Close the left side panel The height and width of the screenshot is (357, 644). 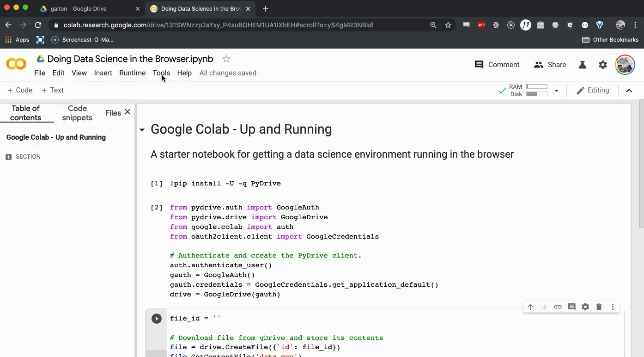[x=128, y=112]
